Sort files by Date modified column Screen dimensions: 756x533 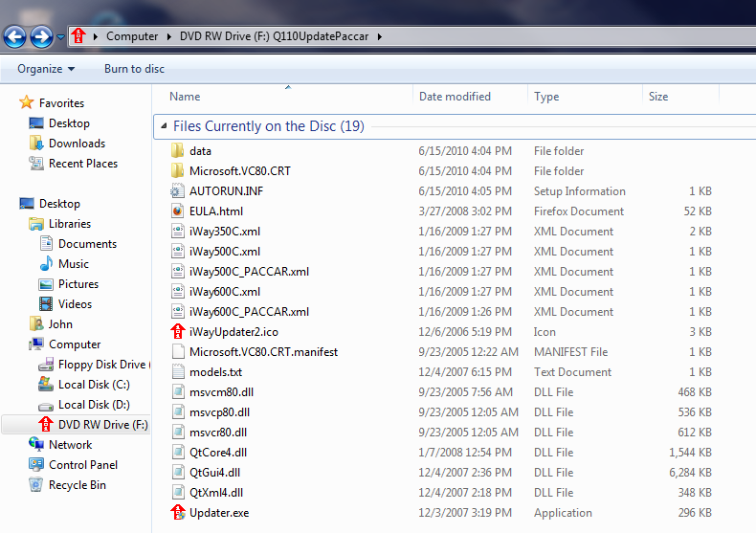(x=455, y=97)
